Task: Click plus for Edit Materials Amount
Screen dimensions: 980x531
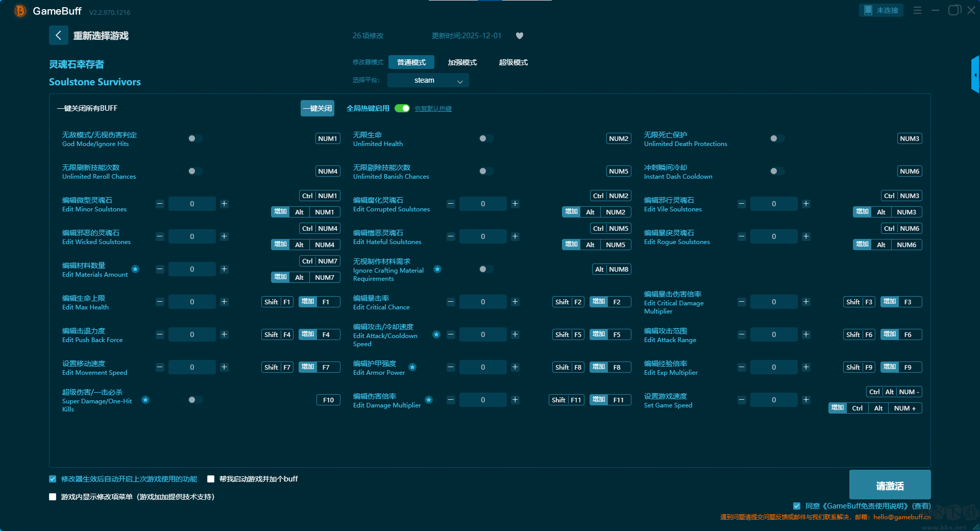Action: [224, 269]
